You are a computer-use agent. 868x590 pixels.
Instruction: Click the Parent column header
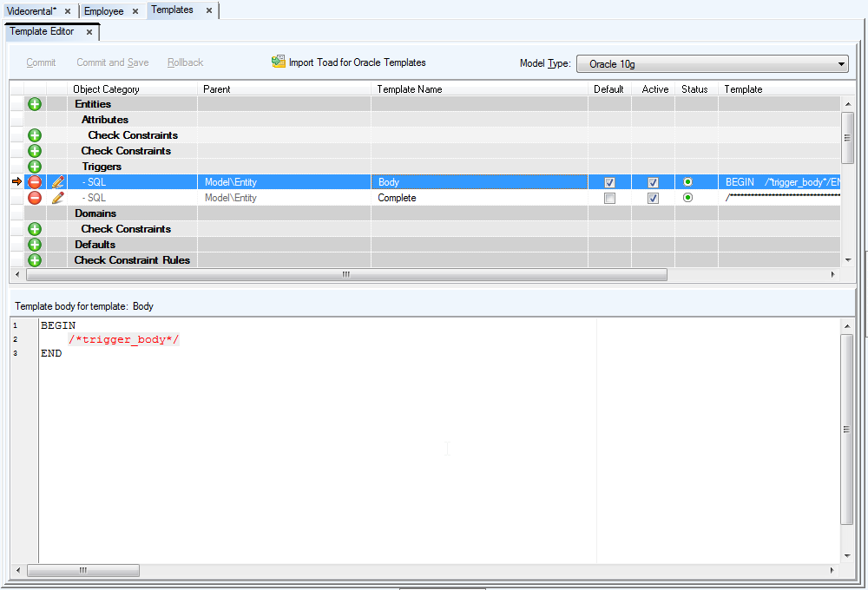pyautogui.click(x=284, y=89)
